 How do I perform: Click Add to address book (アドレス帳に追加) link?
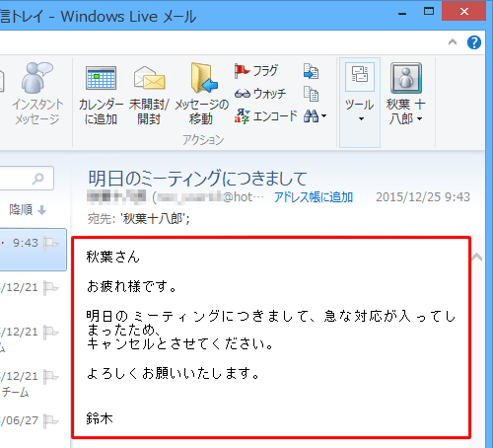tap(314, 197)
